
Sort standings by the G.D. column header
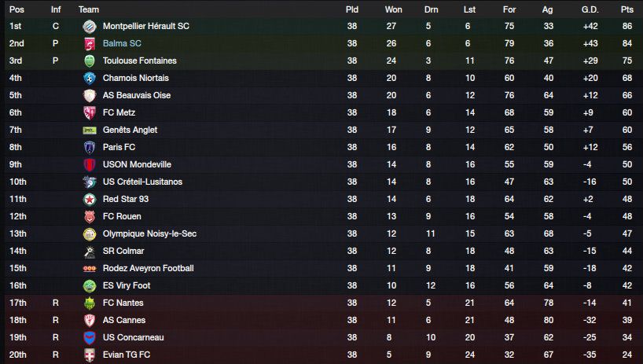[590, 9]
